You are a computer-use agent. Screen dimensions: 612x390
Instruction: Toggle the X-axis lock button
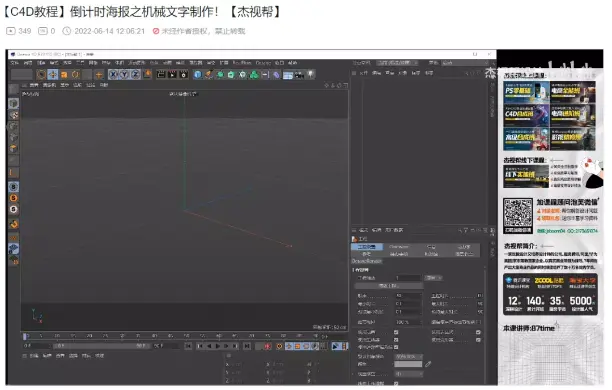tap(113, 74)
